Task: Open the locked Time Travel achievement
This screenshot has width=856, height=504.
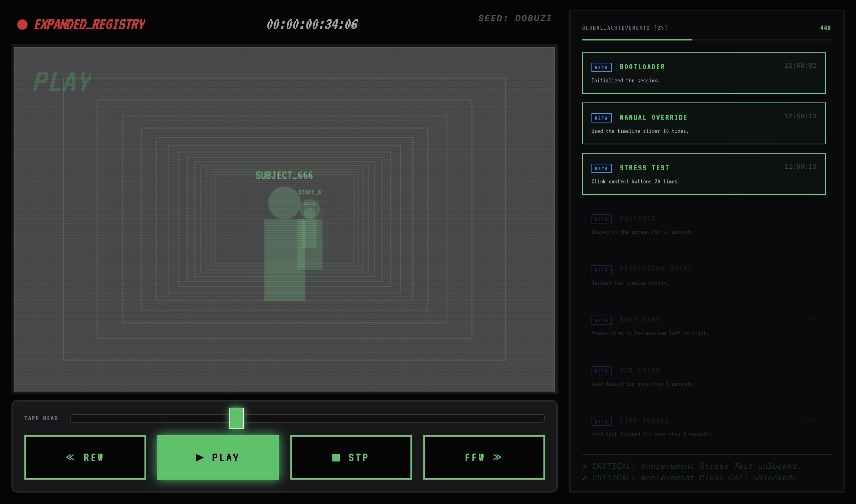Action: [x=703, y=427]
